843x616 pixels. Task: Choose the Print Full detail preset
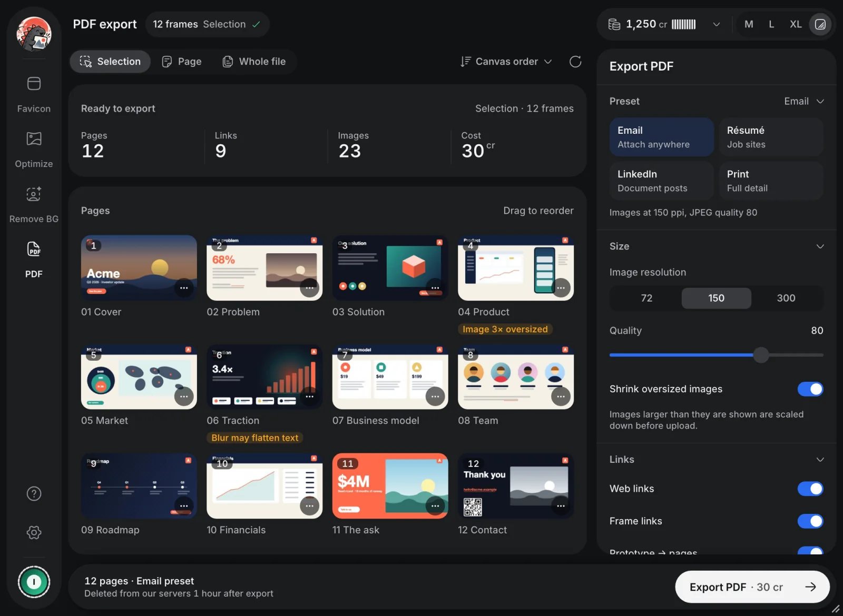(771, 181)
